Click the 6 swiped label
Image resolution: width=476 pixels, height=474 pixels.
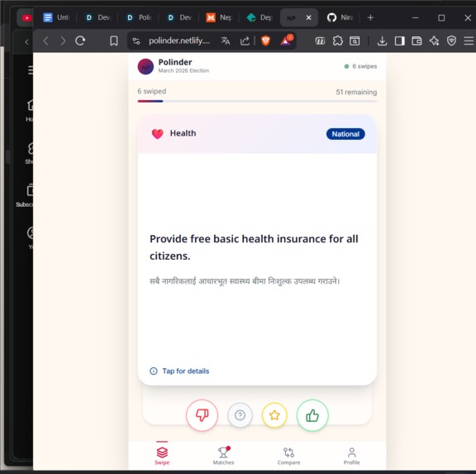pos(152,91)
